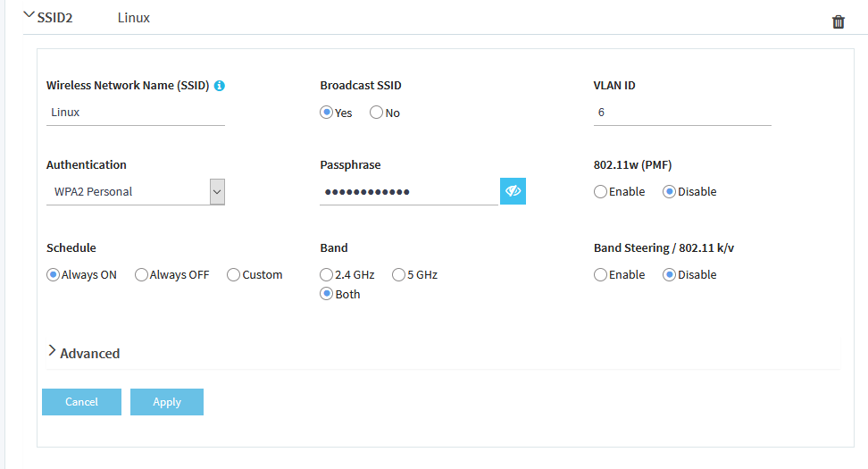Select Both under Band
Image resolution: width=868 pixels, height=469 pixels.
[x=326, y=294]
